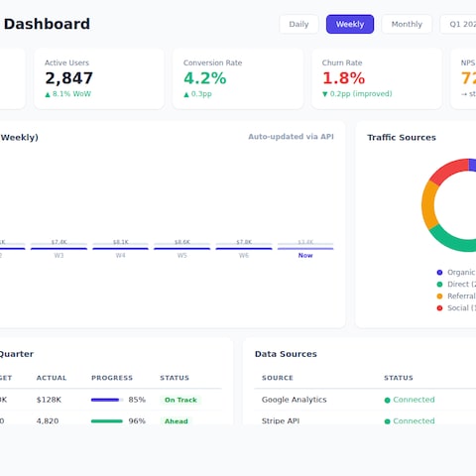
Task: Open the Monthly view tab
Action: pos(407,24)
